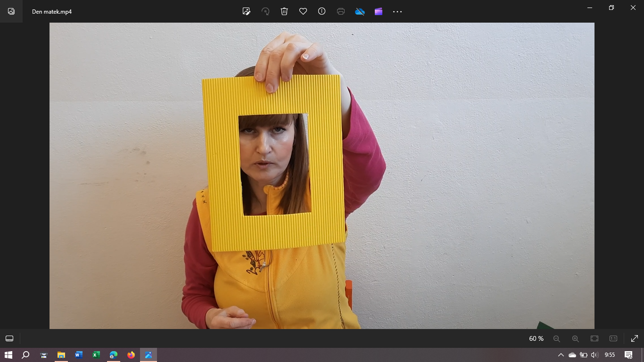
Task: Launch Excel from the taskbar
Action: (x=96, y=355)
